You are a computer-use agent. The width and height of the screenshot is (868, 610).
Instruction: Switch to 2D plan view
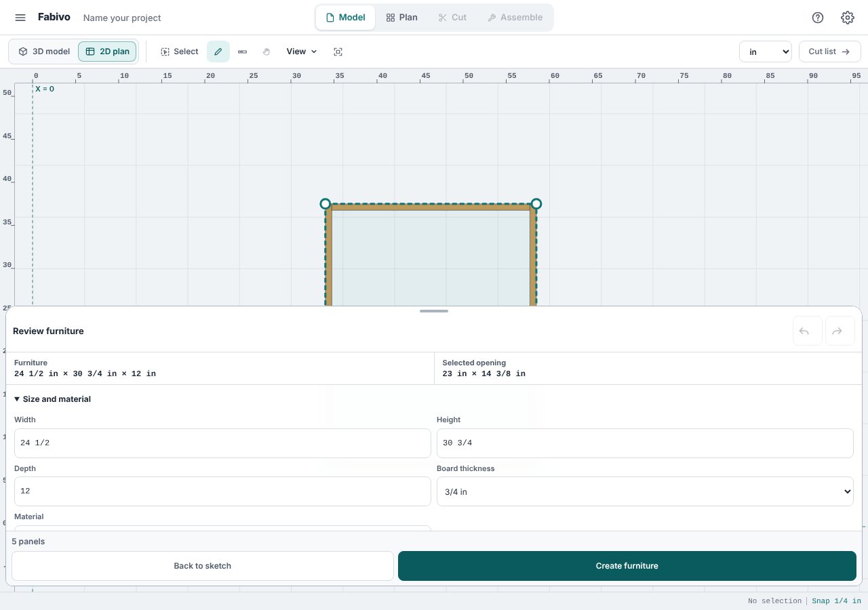[108, 52]
